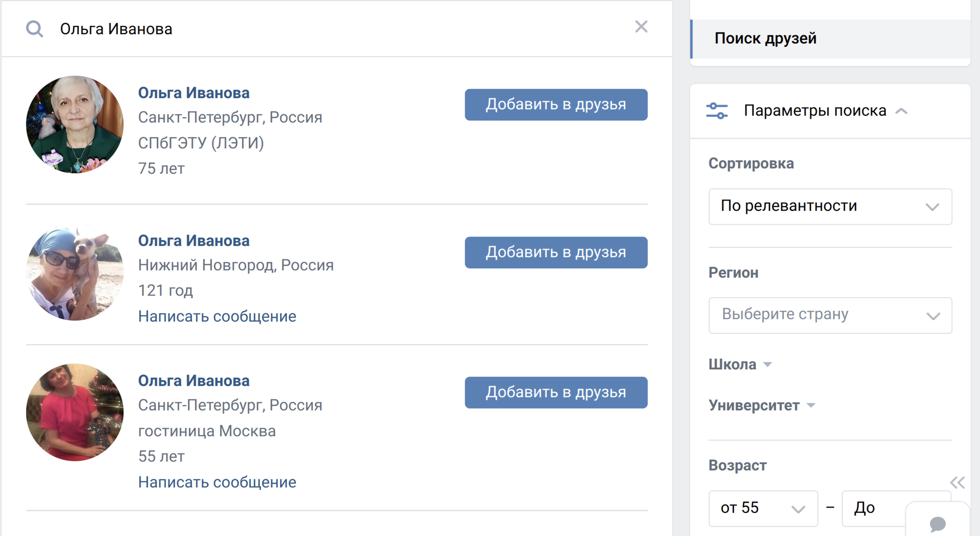Open profile name of Ольга, 121 год
Image resolution: width=980 pixels, height=536 pixels.
tap(194, 241)
